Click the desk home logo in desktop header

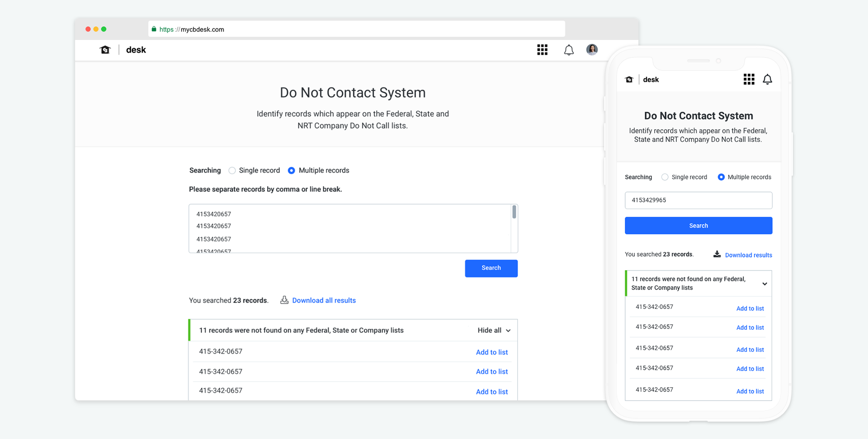pyautogui.click(x=105, y=50)
